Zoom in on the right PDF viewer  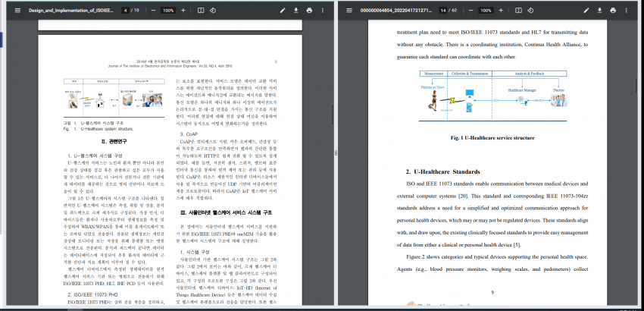tap(501, 11)
